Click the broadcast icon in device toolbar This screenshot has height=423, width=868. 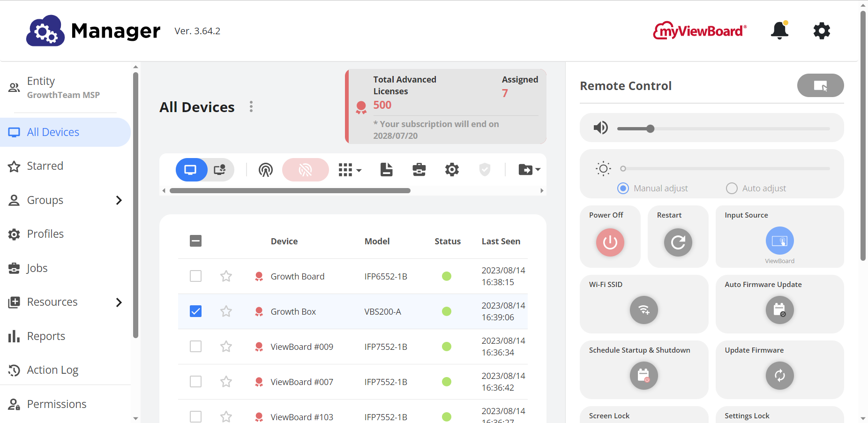tap(266, 170)
